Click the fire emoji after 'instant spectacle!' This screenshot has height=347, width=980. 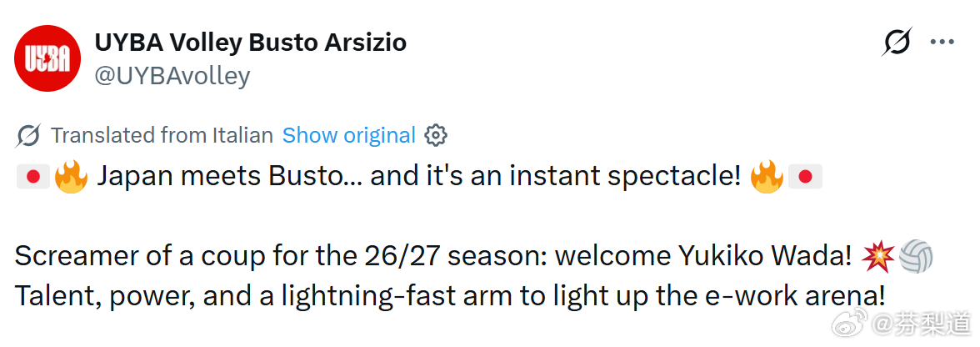pyautogui.click(x=766, y=176)
